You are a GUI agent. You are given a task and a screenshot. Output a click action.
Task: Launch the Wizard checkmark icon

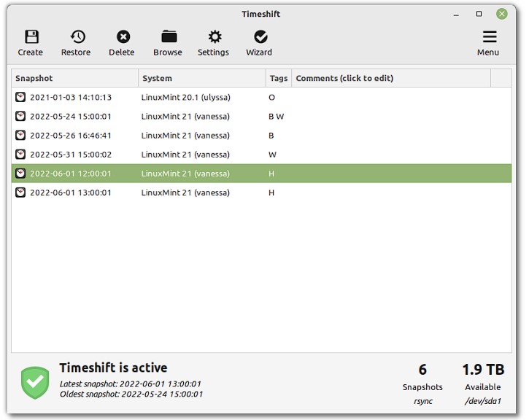click(x=260, y=36)
